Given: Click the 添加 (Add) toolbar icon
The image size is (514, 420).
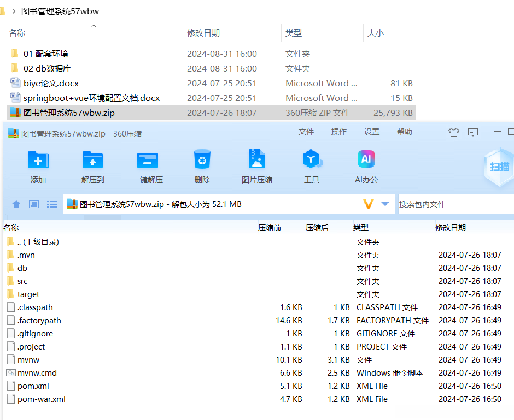Looking at the screenshot, I should pyautogui.click(x=38, y=160).
